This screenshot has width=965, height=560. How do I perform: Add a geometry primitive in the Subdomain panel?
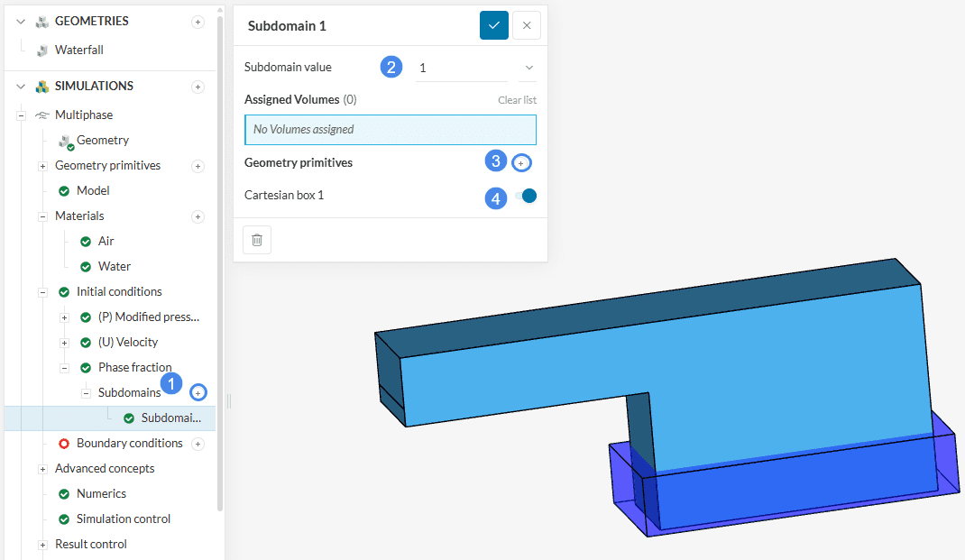(521, 163)
